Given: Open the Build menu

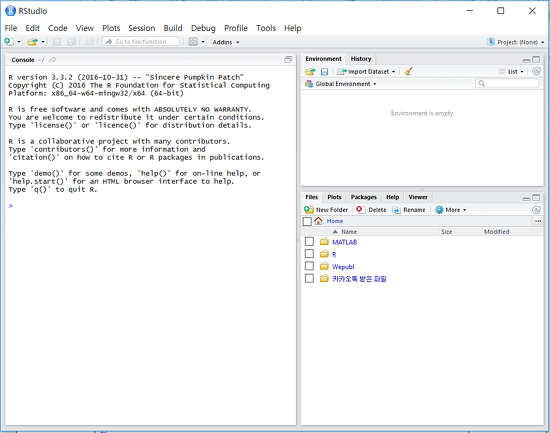Looking at the screenshot, I should point(173,28).
